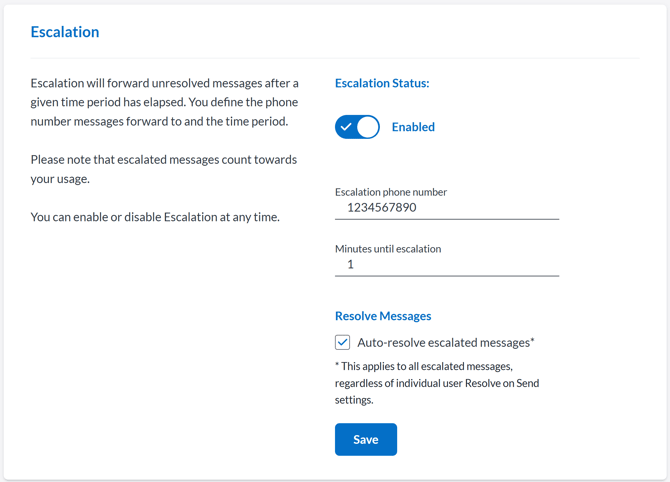Click the checkmark icon inside the toggle
The height and width of the screenshot is (482, 670).
click(346, 127)
